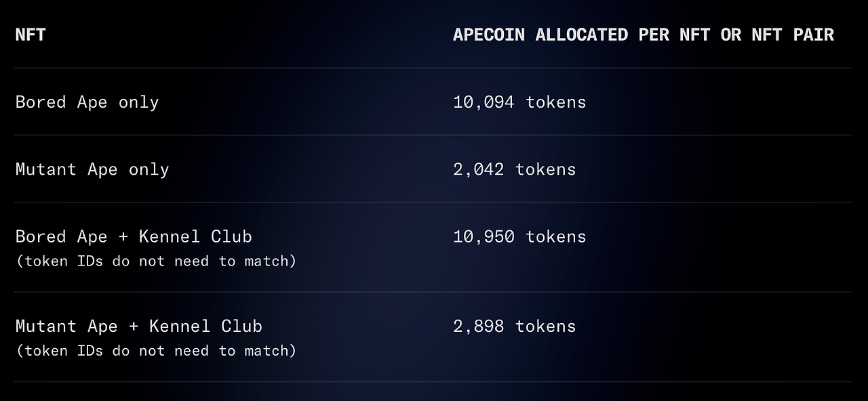The image size is (868, 401).
Task: Click the 10,950 tokens value
Action: (x=519, y=236)
